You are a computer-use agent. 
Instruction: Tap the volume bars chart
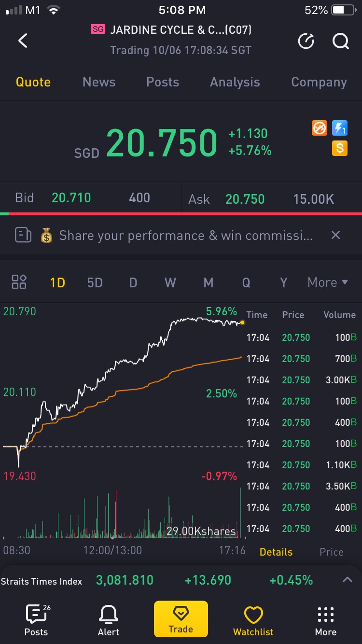123,513
